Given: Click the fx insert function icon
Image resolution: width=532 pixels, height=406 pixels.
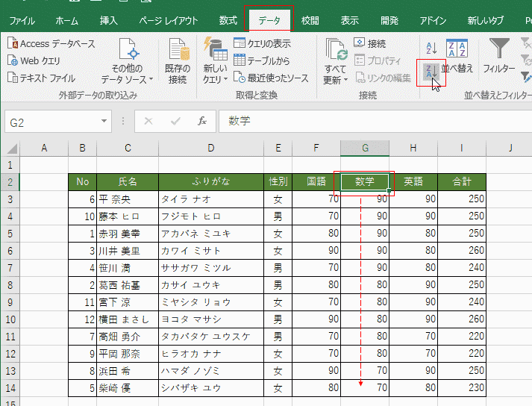Looking at the screenshot, I should pyautogui.click(x=202, y=121).
